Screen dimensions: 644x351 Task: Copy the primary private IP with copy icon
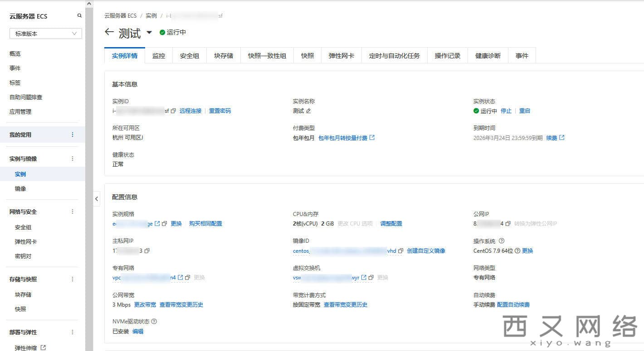(147, 250)
